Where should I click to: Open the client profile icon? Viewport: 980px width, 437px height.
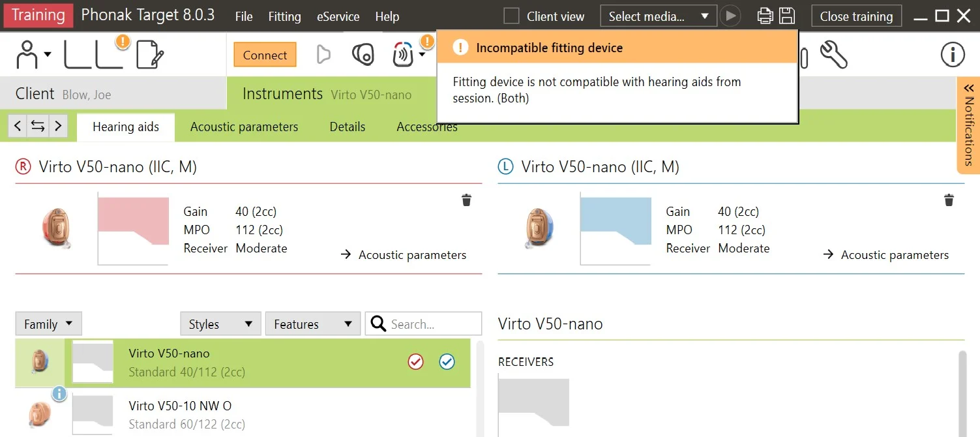point(27,55)
